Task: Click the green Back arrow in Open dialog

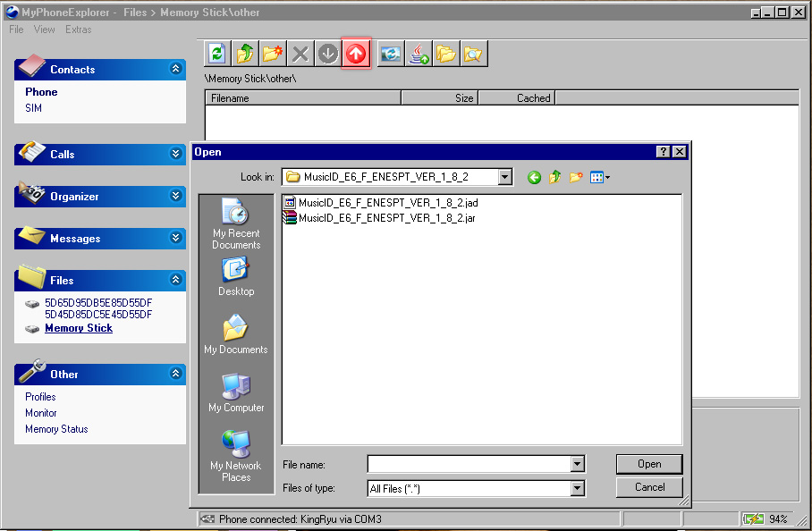Action: [x=534, y=177]
